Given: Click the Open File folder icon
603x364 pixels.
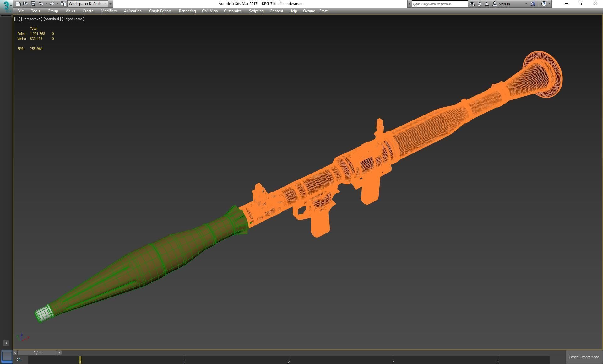Looking at the screenshot, I should click(25, 4).
